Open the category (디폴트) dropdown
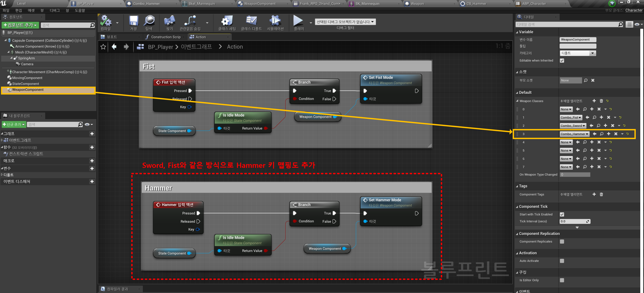Screen dimensions: 644x293 (577, 53)
